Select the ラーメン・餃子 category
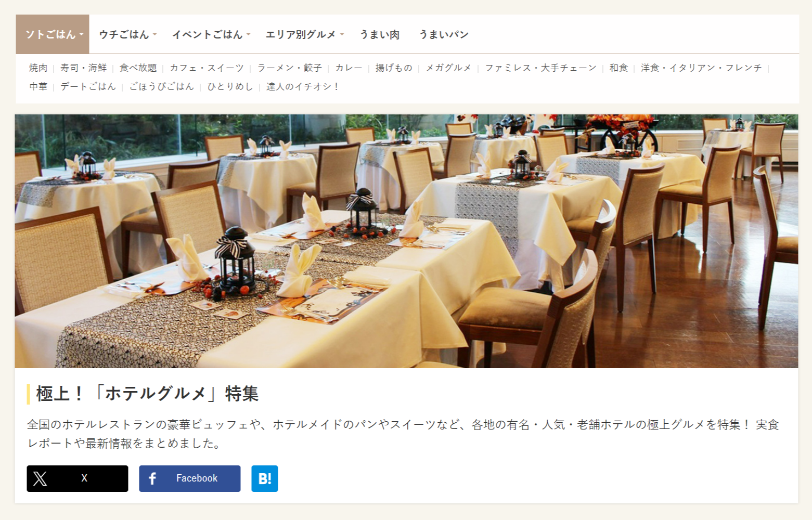The image size is (812, 520). (289, 68)
